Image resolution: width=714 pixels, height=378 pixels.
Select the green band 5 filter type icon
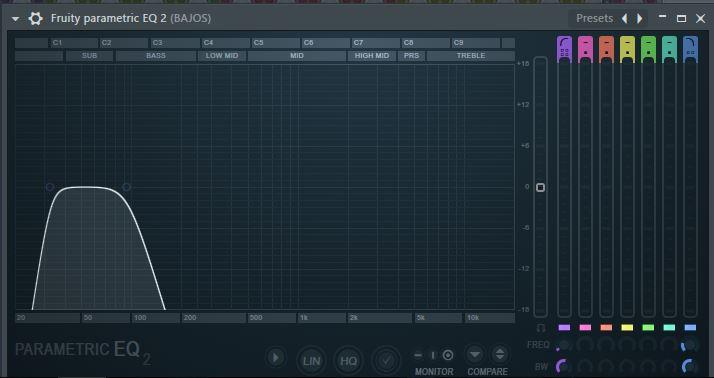coord(648,48)
